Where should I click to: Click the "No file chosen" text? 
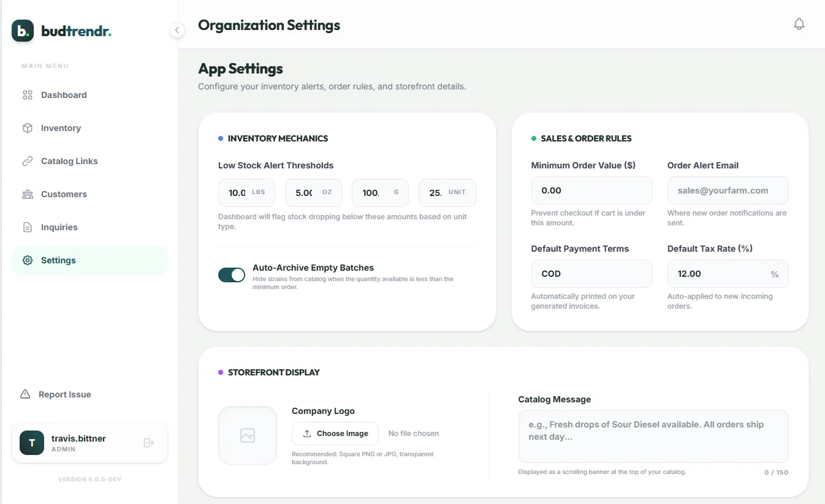coord(414,434)
